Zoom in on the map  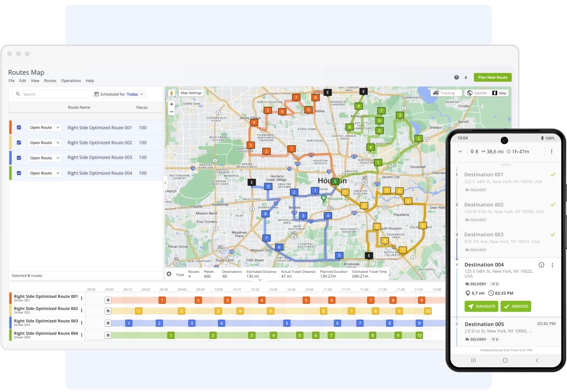click(x=171, y=104)
